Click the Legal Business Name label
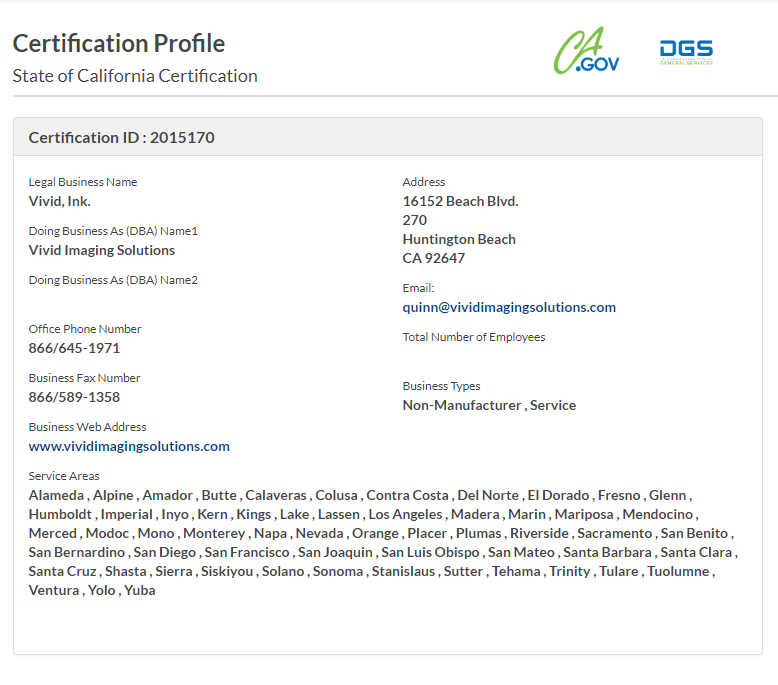This screenshot has height=685, width=778. click(83, 182)
